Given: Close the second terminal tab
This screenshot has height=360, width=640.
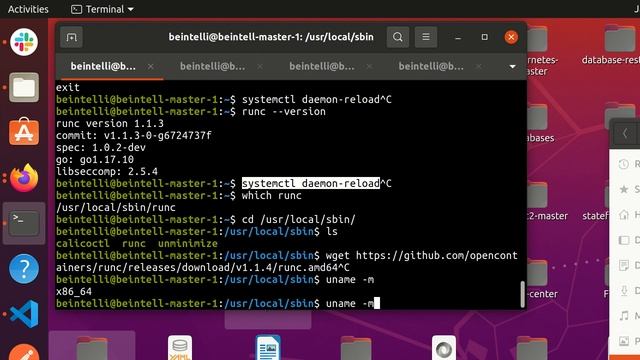Looking at the screenshot, I should pos(260,67).
